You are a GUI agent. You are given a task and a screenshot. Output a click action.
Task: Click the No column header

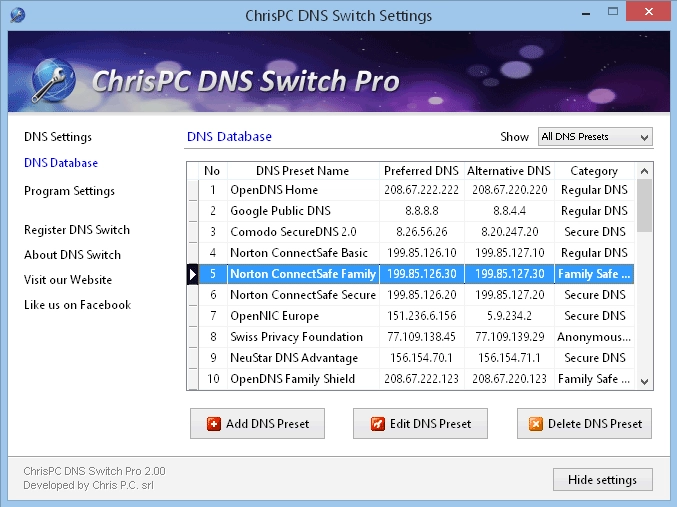pos(212,171)
